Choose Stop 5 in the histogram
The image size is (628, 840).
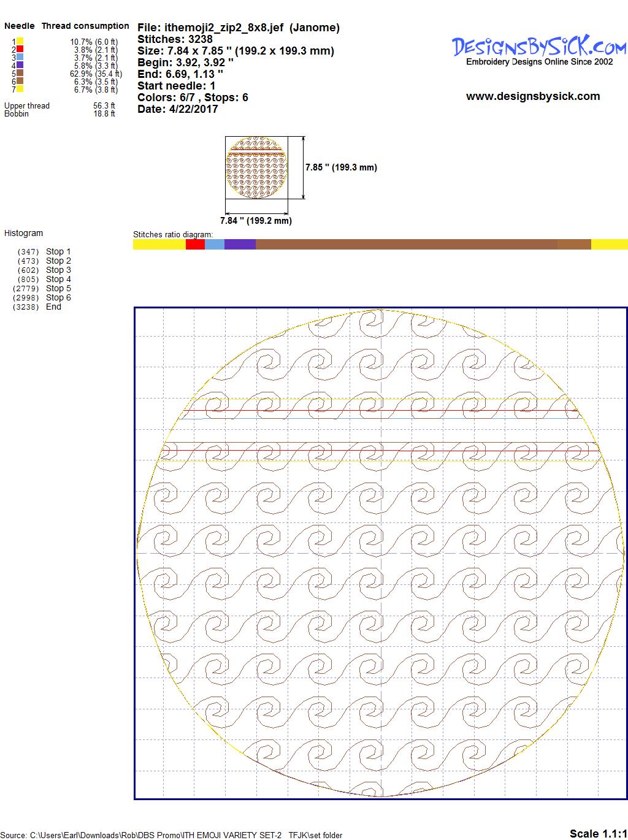tap(58, 288)
